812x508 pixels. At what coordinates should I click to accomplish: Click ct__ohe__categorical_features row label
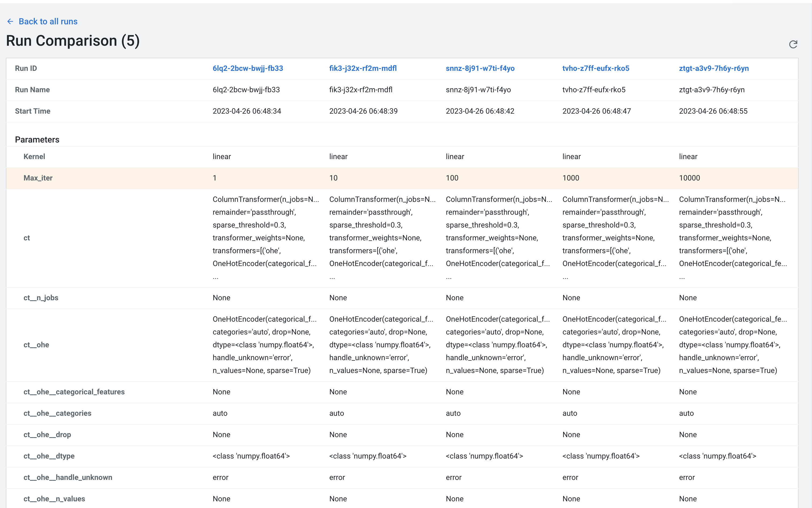click(74, 392)
